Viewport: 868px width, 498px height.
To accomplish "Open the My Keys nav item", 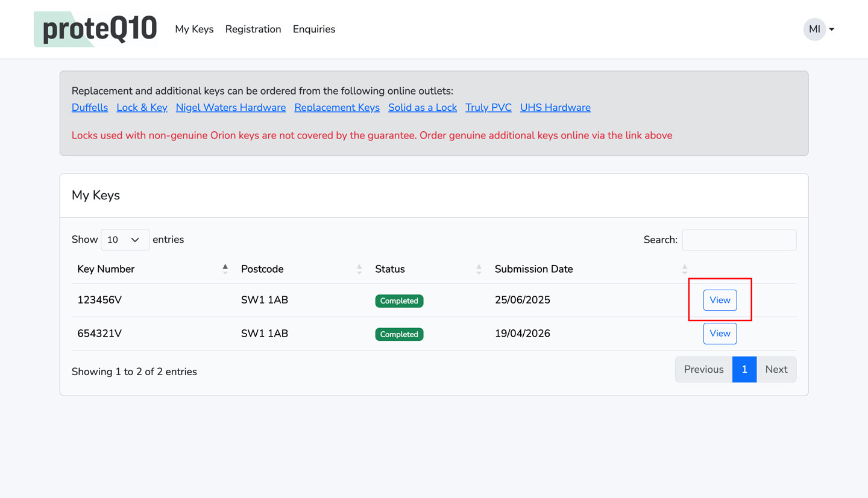I will 194,29.
